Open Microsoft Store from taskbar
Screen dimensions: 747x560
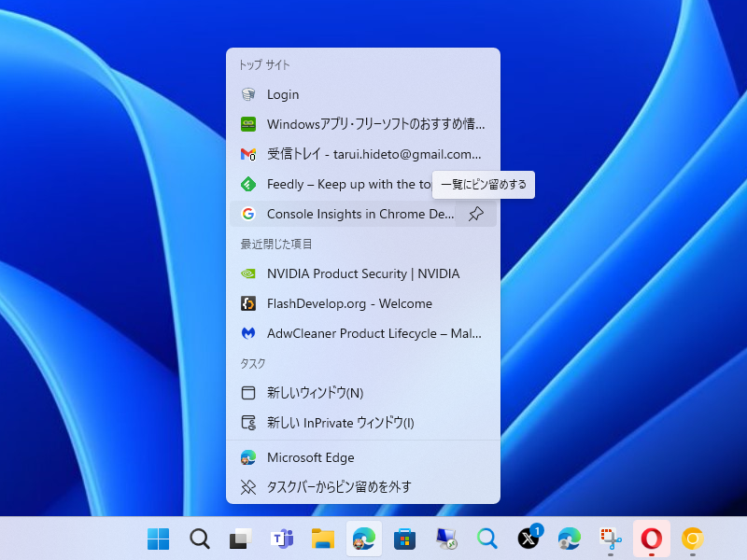point(405,539)
